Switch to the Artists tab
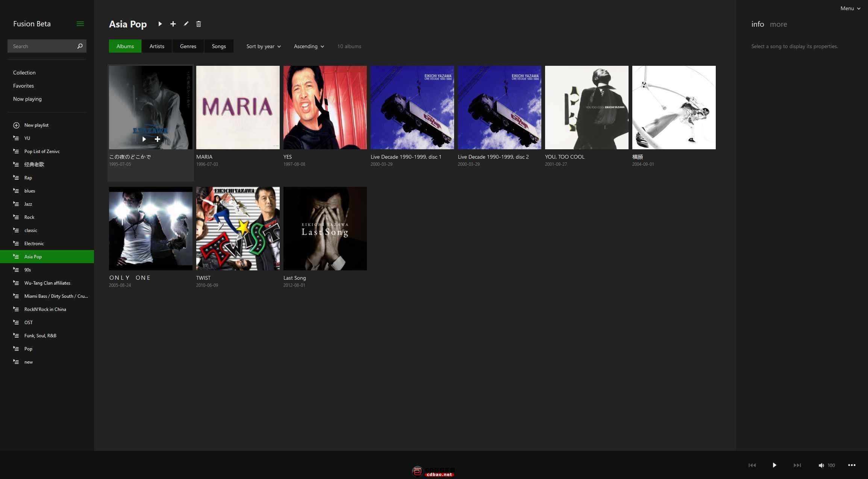Screen dimensions: 868x479 pos(157,46)
